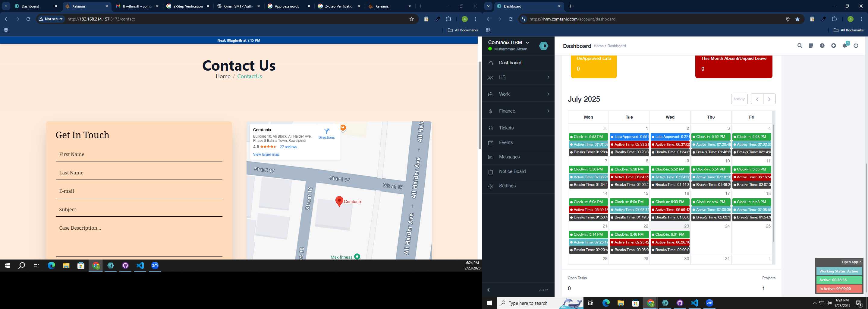Reload the Kalaams contact page
Image resolution: width=868 pixels, height=309 pixels.
point(28,19)
